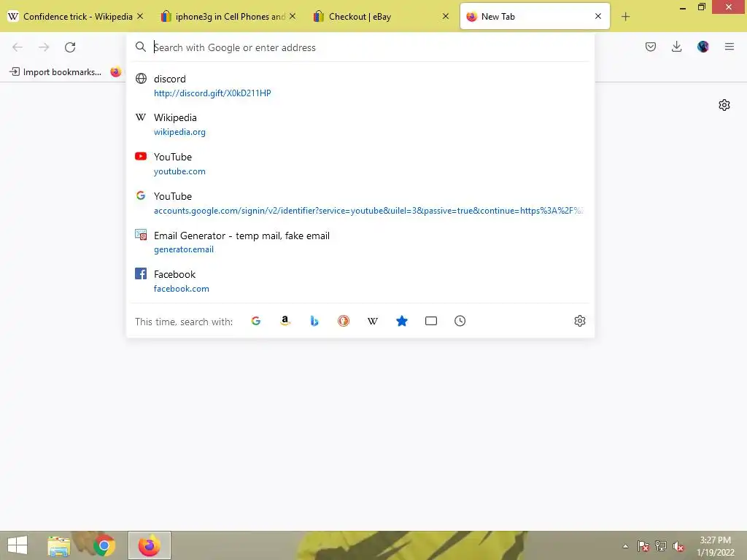Screen dimensions: 747x560
Task: Open search settings gear in dropdown
Action: tap(580, 321)
